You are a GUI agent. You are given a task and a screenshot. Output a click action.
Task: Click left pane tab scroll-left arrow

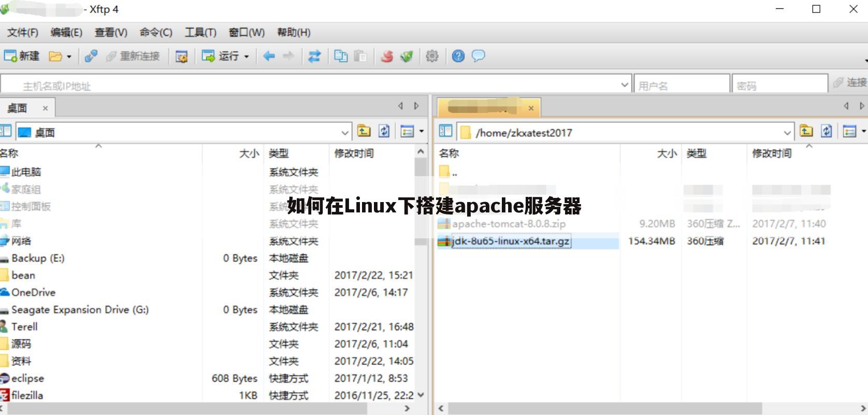point(400,106)
